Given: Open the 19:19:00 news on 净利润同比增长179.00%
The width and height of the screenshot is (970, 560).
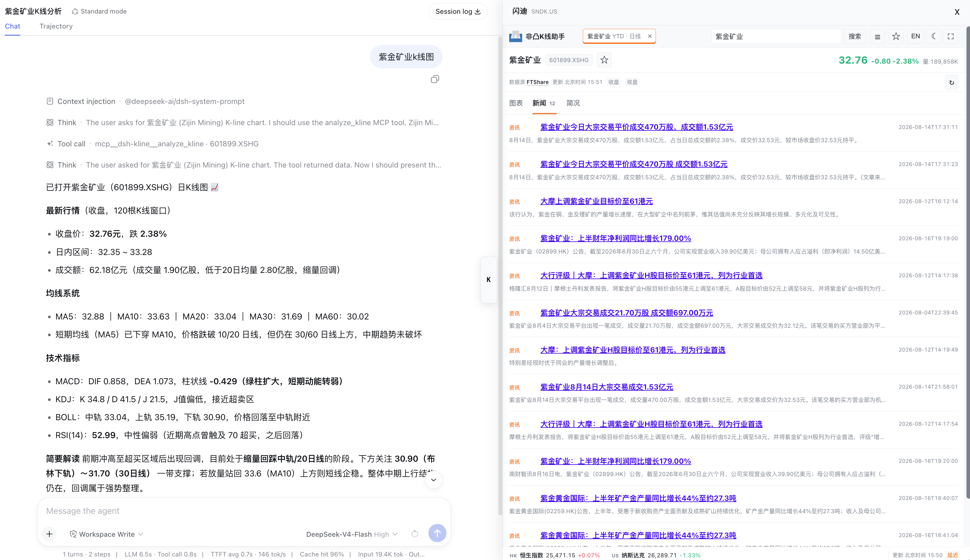Looking at the screenshot, I should click(616, 238).
